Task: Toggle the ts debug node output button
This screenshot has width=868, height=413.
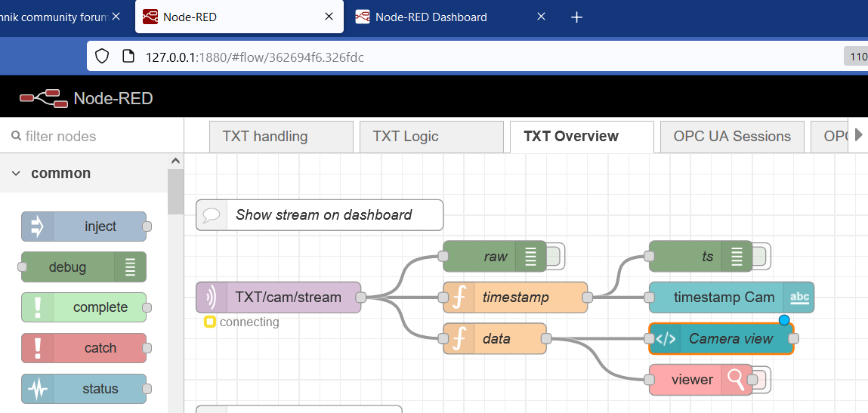Action: click(x=761, y=256)
